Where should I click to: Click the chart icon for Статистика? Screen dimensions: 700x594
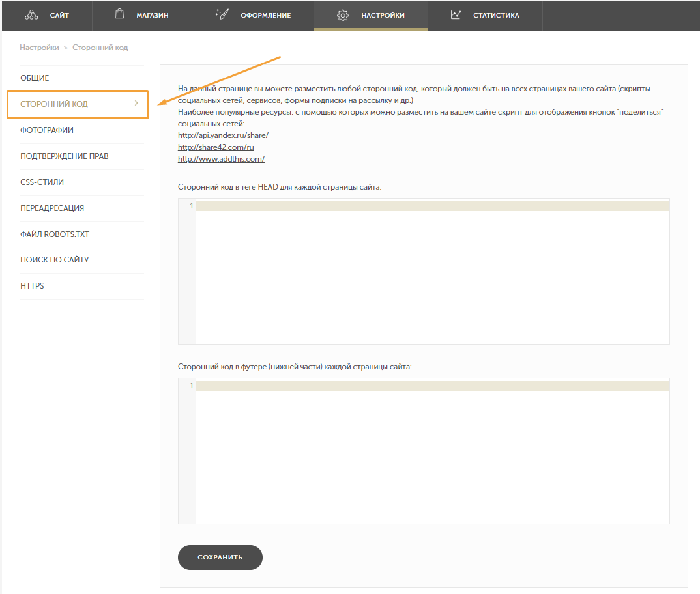click(x=456, y=15)
